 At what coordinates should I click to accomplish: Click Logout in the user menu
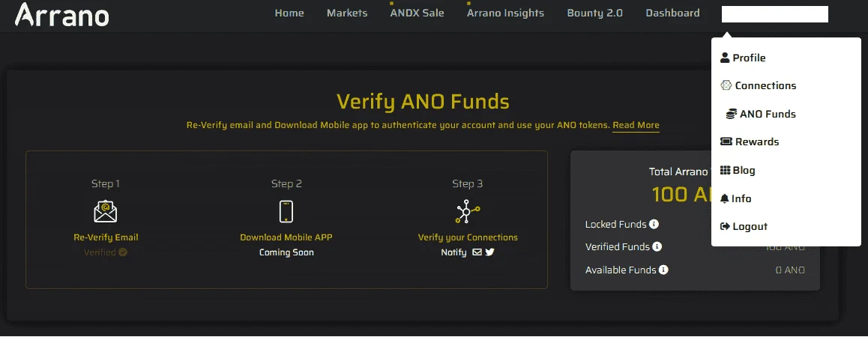point(744,226)
